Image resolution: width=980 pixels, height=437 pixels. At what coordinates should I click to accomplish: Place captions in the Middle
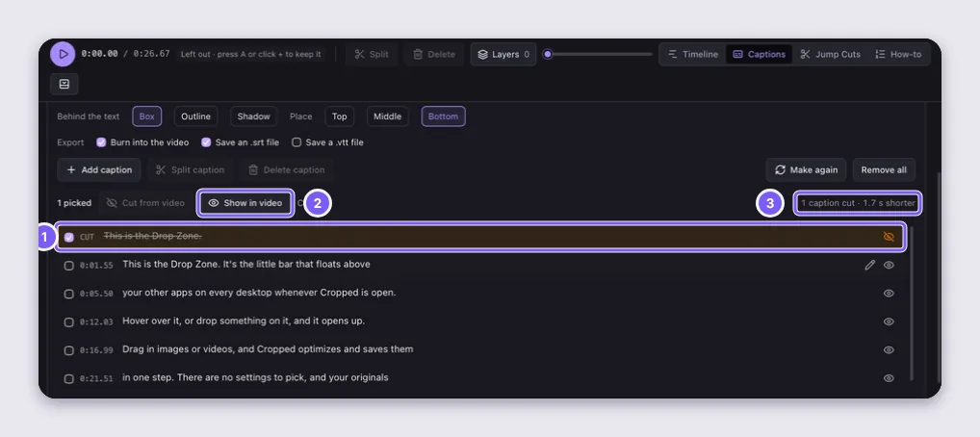pyautogui.click(x=388, y=116)
